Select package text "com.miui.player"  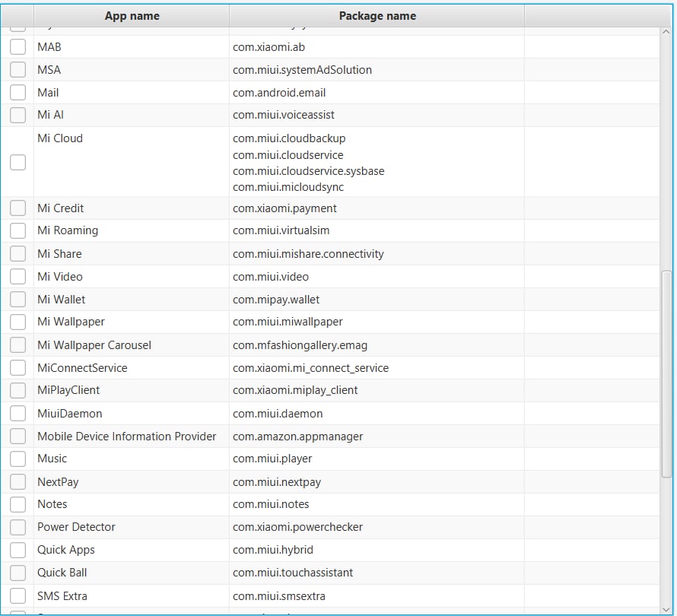click(272, 459)
